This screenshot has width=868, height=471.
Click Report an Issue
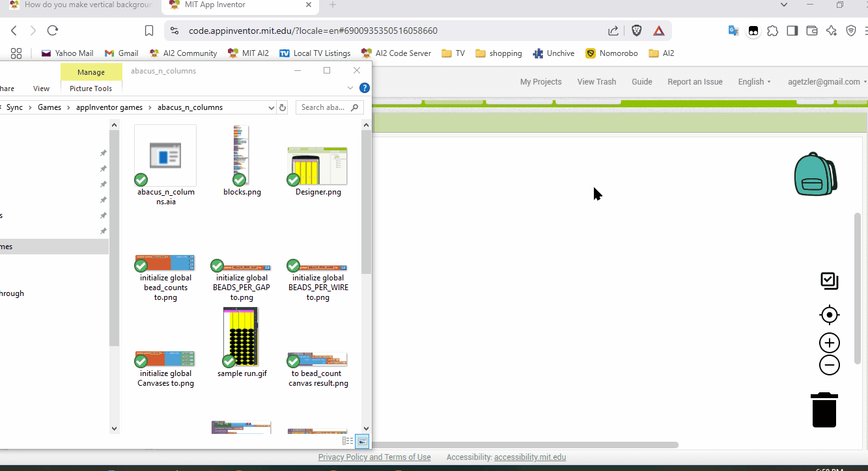(695, 82)
